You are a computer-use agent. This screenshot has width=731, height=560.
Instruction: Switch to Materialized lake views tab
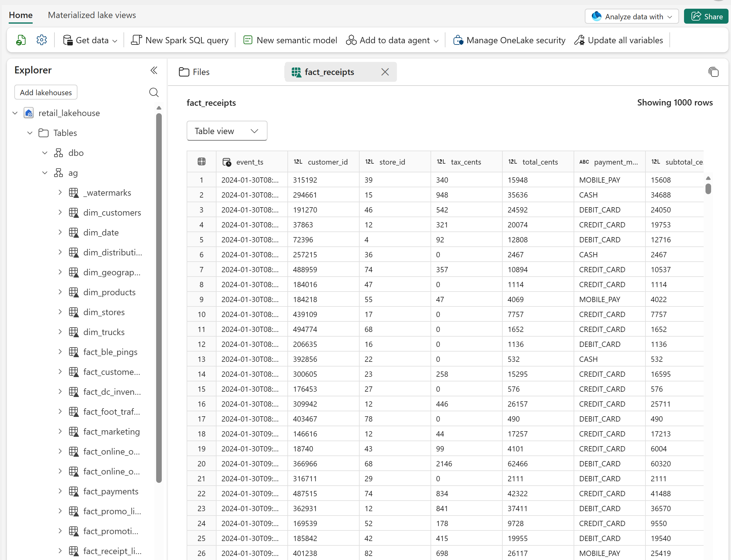[x=92, y=15]
